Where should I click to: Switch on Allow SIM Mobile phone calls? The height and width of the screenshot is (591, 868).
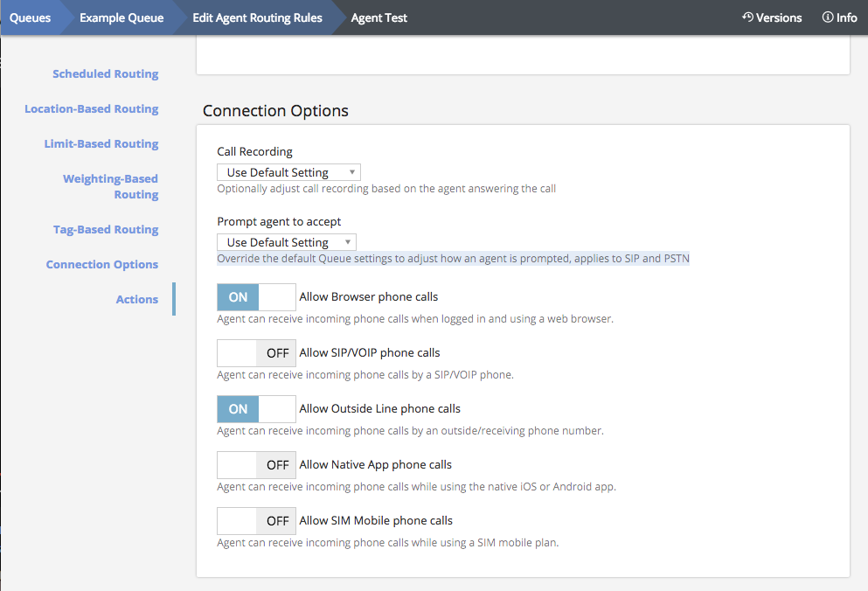(256, 521)
